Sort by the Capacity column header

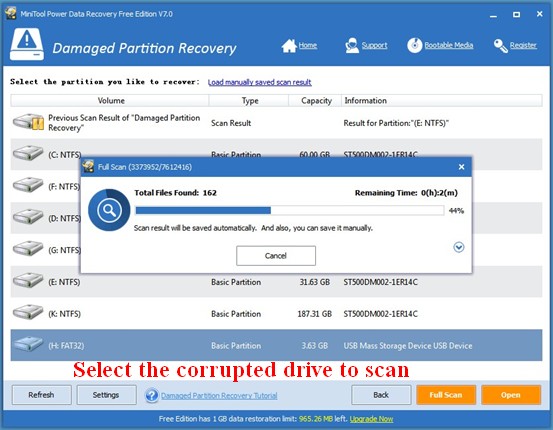[315, 101]
